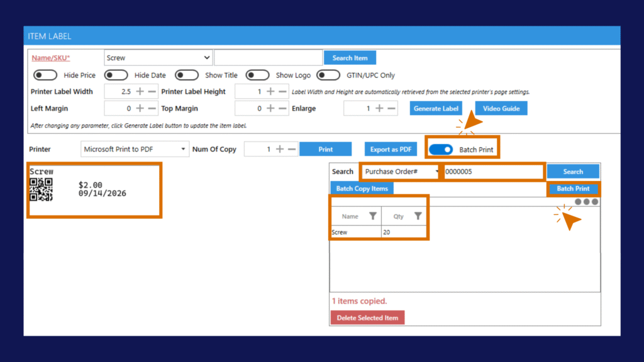Click the Batch Copy Items button
Screen dimensions: 644x362
click(362, 189)
